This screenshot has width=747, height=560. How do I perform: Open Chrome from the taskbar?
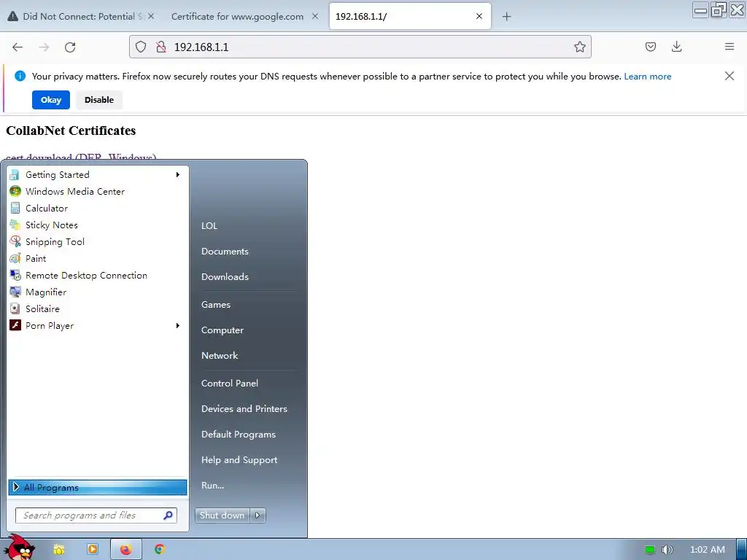click(x=160, y=549)
